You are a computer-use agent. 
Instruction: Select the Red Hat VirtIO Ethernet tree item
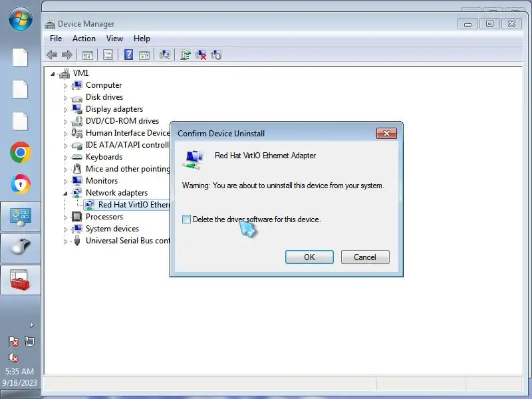(x=134, y=205)
